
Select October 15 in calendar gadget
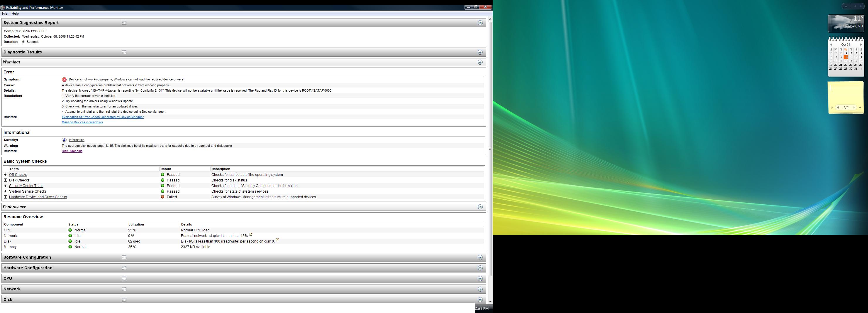pyautogui.click(x=846, y=61)
